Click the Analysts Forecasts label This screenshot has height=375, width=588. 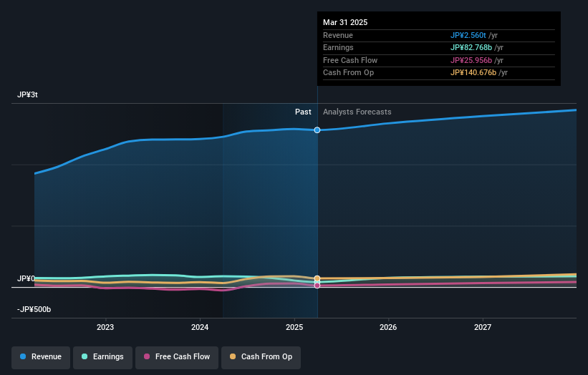click(357, 112)
